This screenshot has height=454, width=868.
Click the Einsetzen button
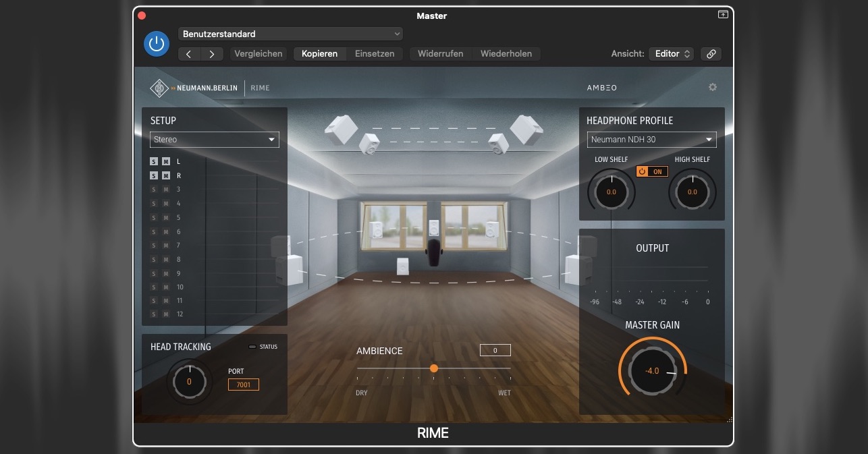[x=375, y=54]
